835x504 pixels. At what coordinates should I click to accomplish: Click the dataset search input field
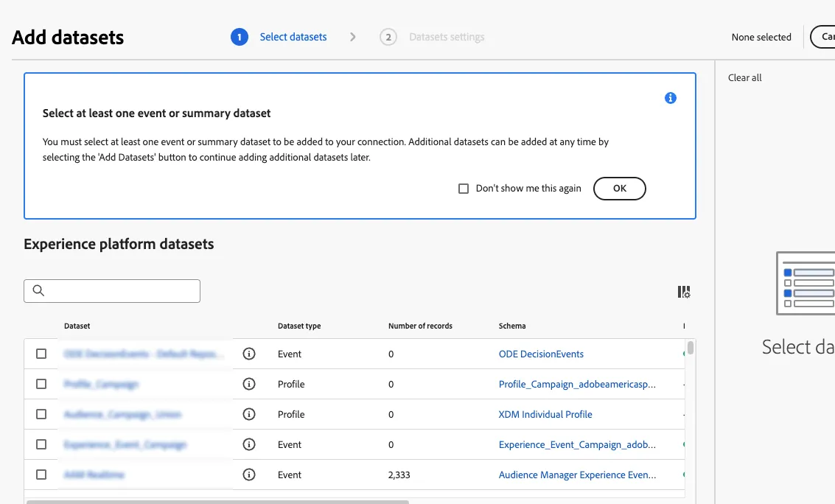pyautogui.click(x=112, y=291)
